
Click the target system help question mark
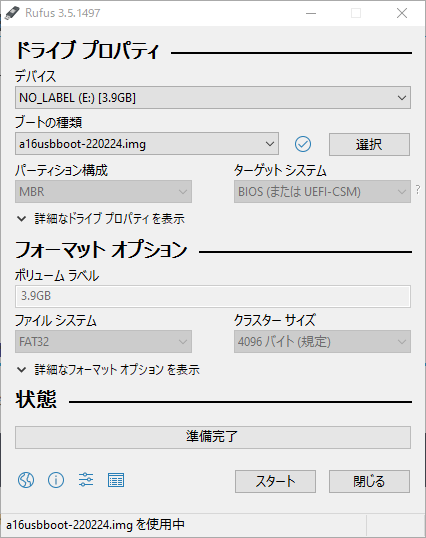click(x=418, y=189)
